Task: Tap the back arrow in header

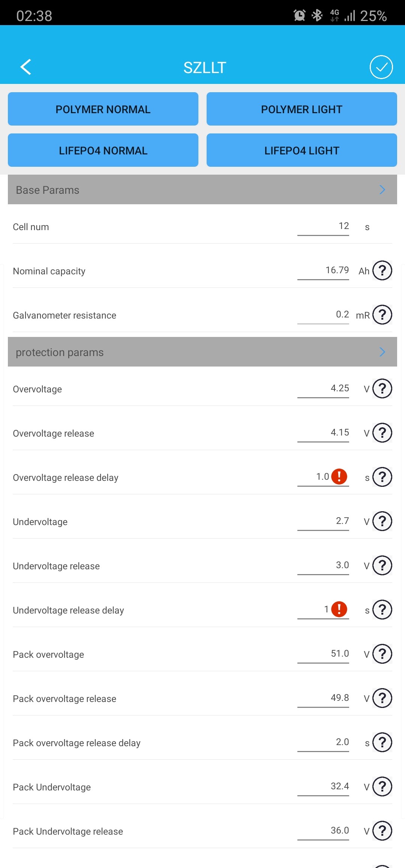Action: 25,67
